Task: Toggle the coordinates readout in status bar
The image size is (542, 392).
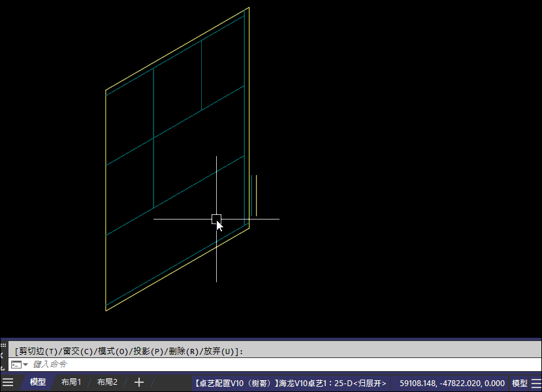Action: coord(452,383)
